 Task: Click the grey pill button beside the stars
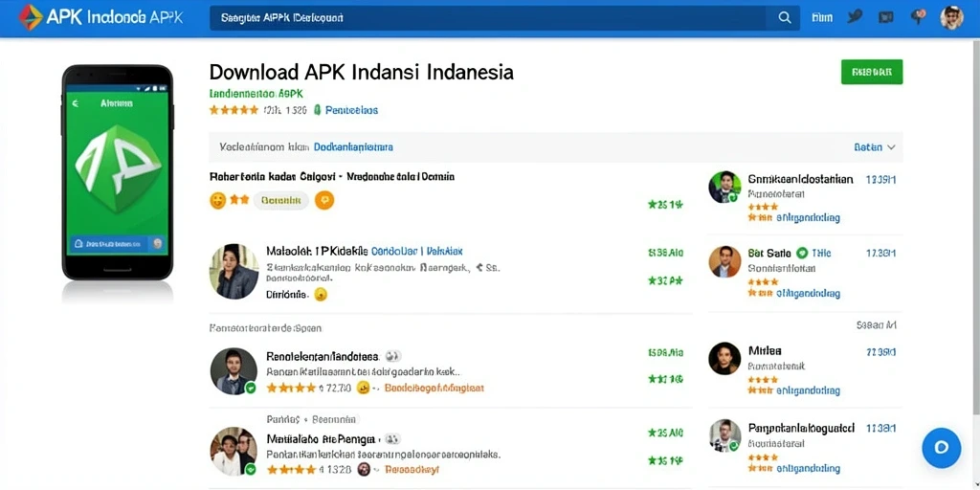pyautogui.click(x=280, y=200)
